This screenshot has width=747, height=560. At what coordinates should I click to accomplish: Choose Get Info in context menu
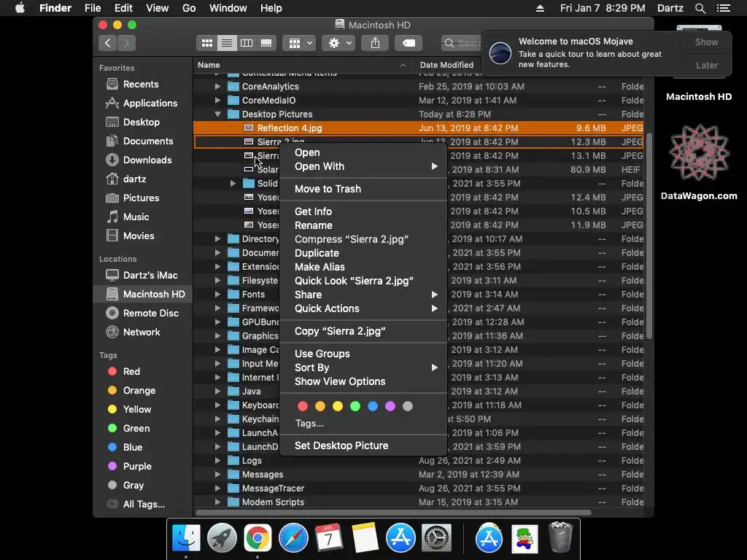tap(363, 211)
